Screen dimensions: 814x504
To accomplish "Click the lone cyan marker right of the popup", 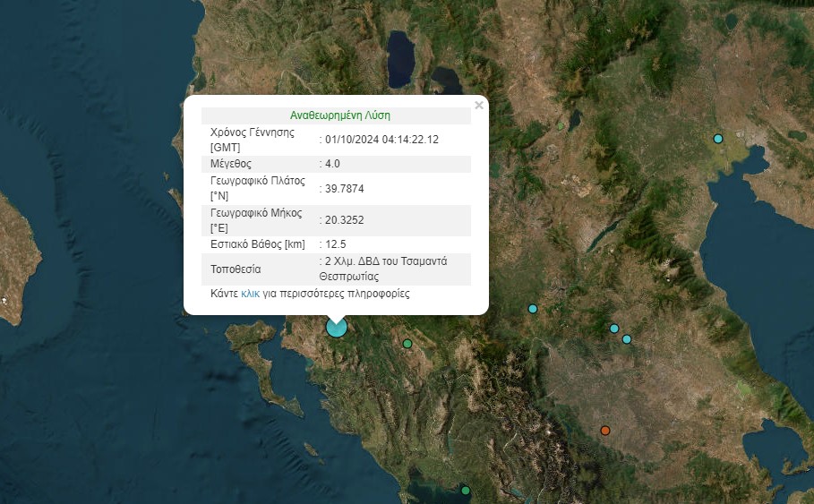I will 533,309.
